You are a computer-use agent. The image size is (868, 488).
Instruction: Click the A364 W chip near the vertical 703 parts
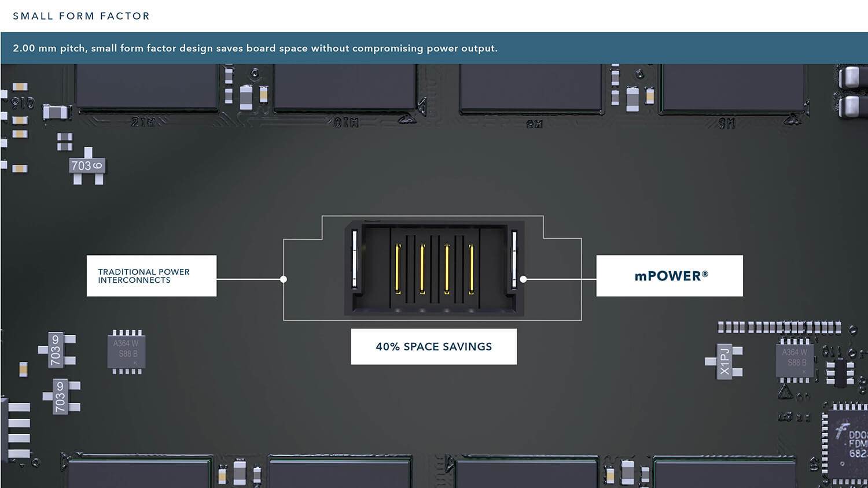[x=127, y=349]
